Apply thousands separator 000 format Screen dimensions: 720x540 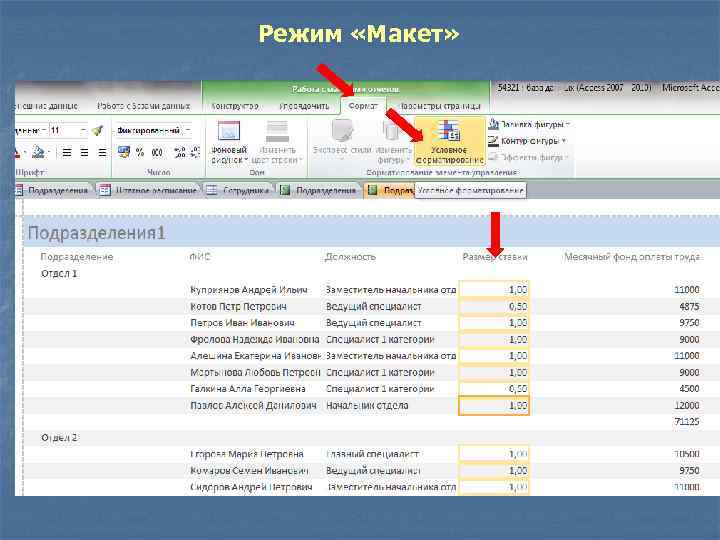(157, 152)
